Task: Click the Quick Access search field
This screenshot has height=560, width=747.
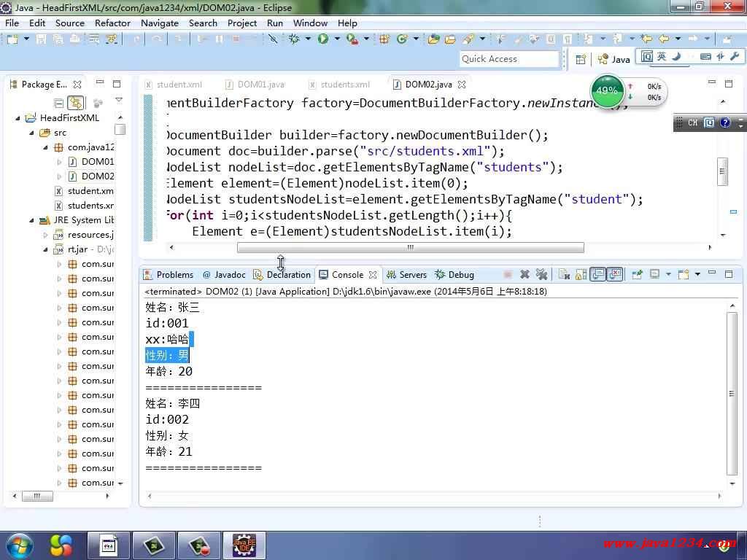Action: 509,59
